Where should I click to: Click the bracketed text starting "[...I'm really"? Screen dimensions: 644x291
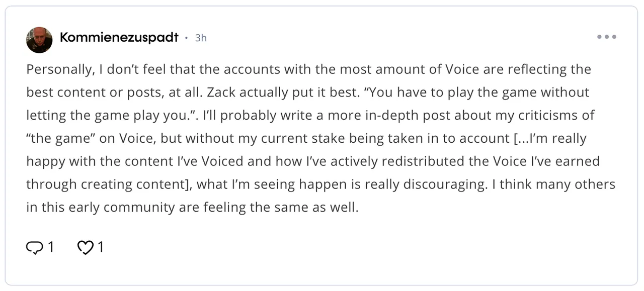[549, 139]
